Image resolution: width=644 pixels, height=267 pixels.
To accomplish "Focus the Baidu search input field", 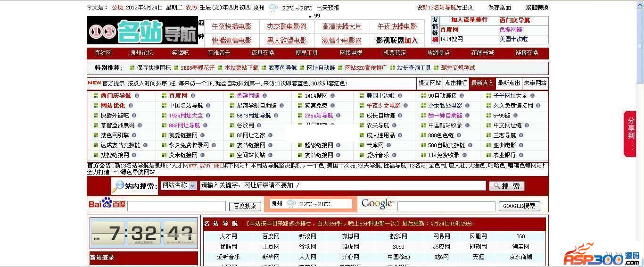I will (176, 206).
